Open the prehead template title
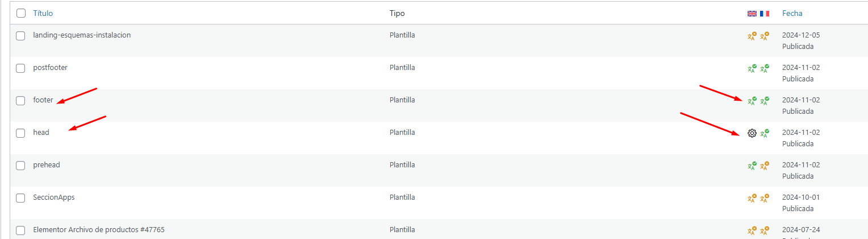This screenshot has height=239, width=868. coord(47,164)
